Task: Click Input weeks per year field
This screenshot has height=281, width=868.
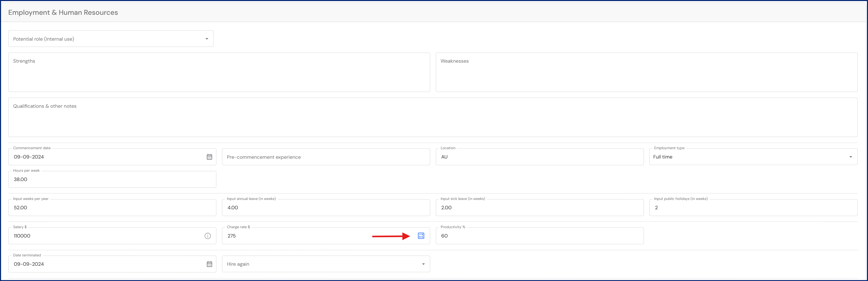Action: coord(112,208)
